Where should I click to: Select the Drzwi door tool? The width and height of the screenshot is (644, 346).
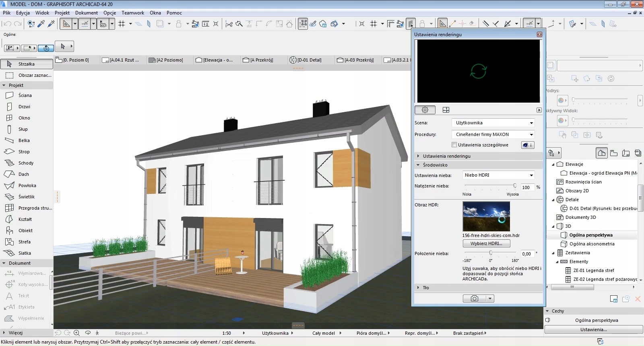coord(24,107)
